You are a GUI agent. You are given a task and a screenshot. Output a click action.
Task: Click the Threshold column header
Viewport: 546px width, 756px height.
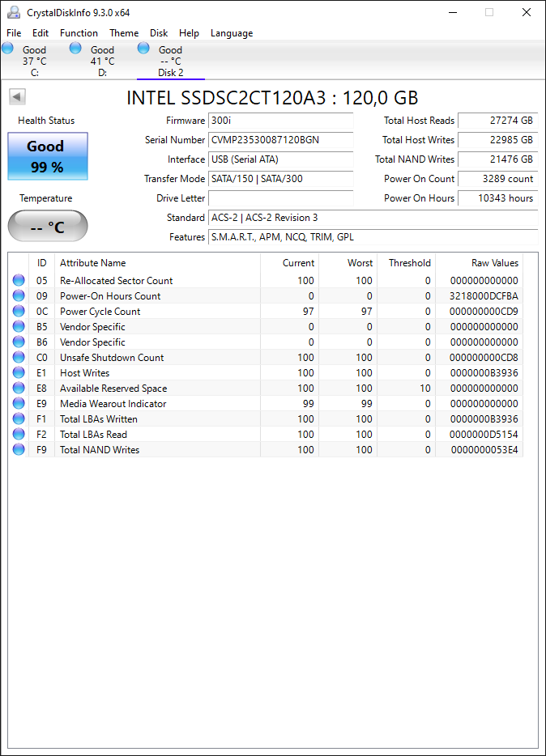pyautogui.click(x=406, y=263)
